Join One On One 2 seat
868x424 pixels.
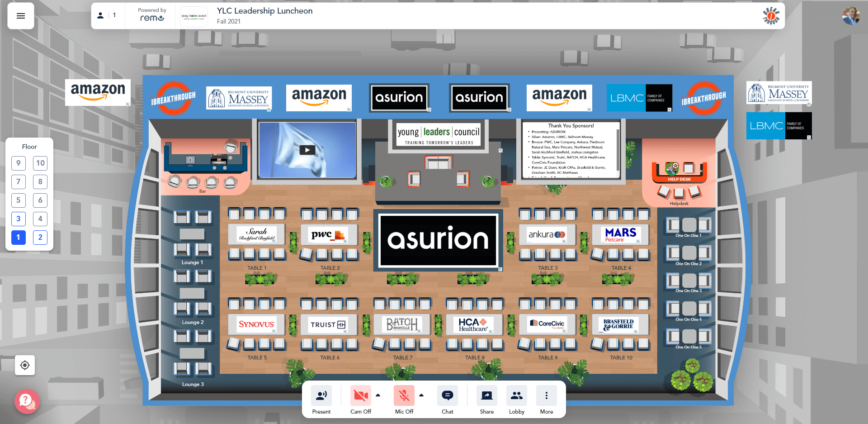click(689, 253)
